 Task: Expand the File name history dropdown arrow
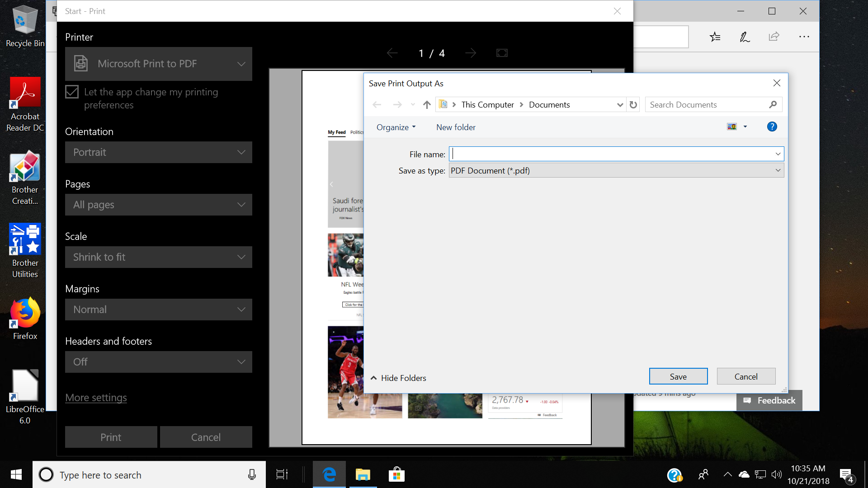(x=778, y=154)
